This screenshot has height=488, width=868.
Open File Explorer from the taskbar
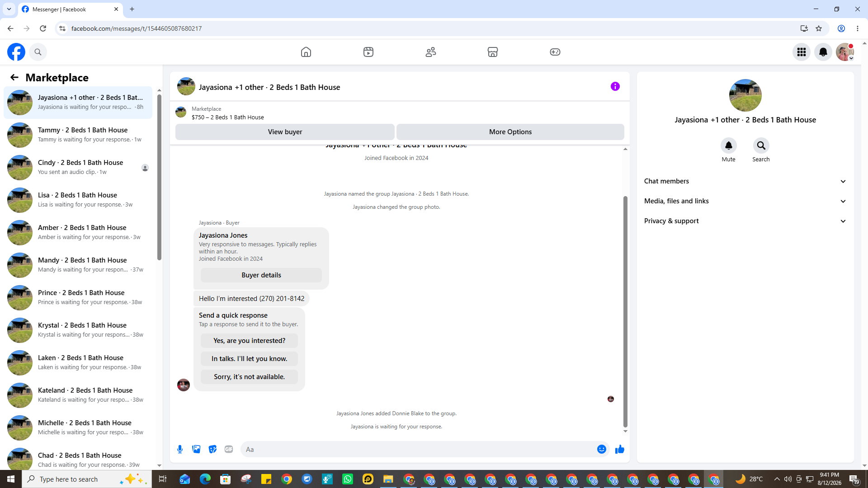pos(388,479)
